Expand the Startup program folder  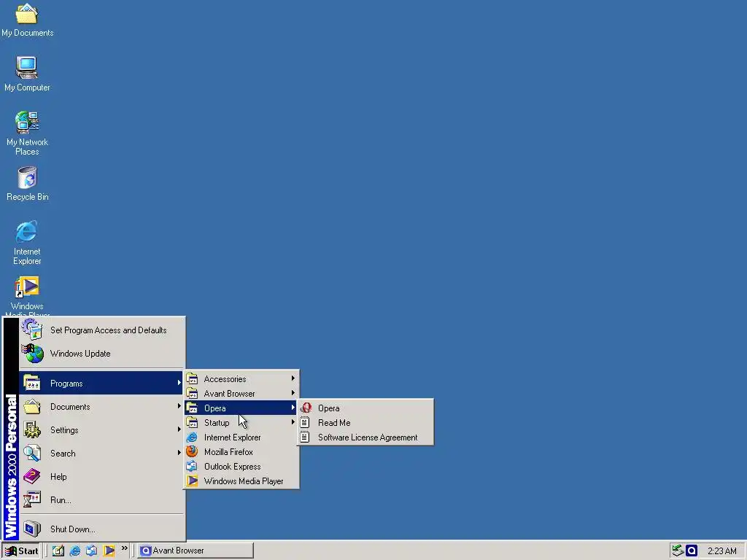pos(241,423)
